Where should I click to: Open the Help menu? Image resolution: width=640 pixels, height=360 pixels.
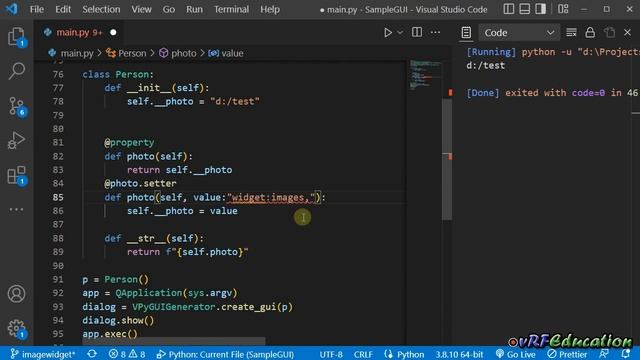coord(270,9)
